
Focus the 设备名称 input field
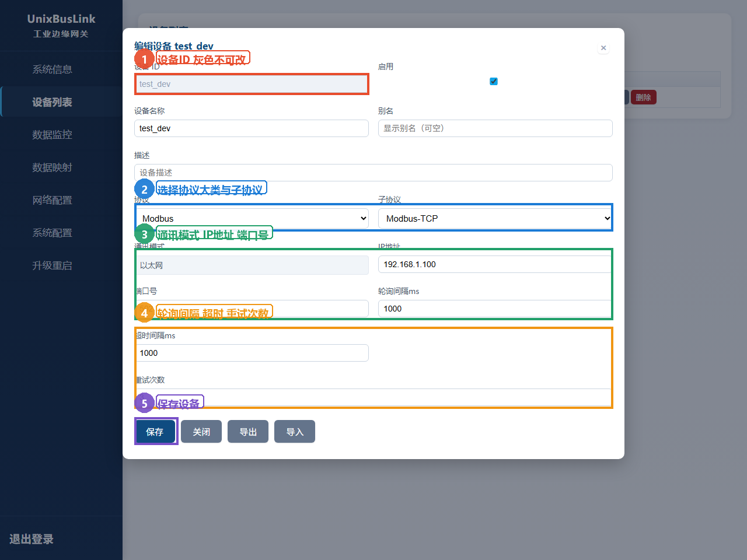(252, 128)
